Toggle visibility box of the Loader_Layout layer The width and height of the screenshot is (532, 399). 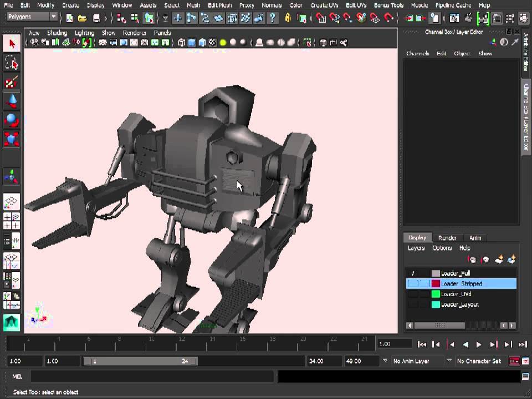coord(413,305)
